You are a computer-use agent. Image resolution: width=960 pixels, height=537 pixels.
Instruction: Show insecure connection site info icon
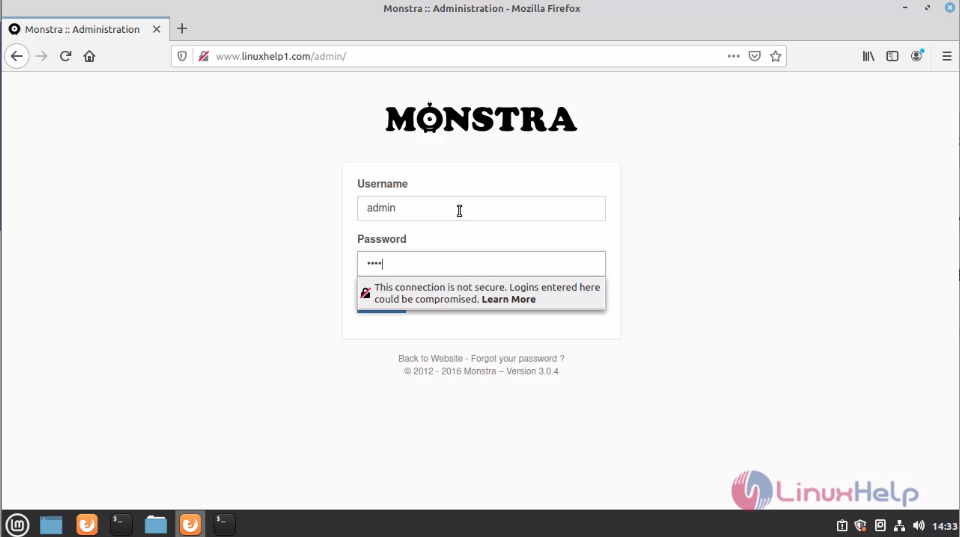pos(204,56)
